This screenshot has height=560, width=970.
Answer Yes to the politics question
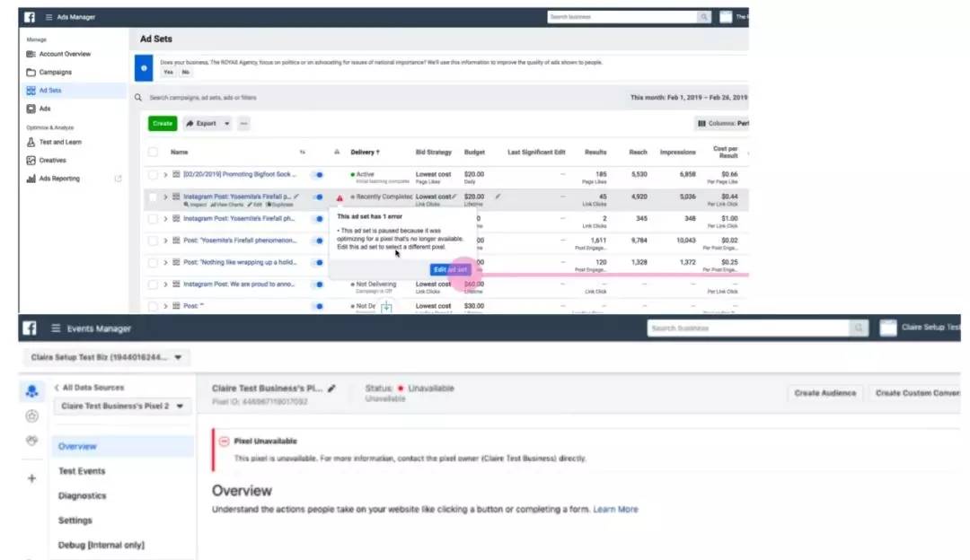point(168,73)
